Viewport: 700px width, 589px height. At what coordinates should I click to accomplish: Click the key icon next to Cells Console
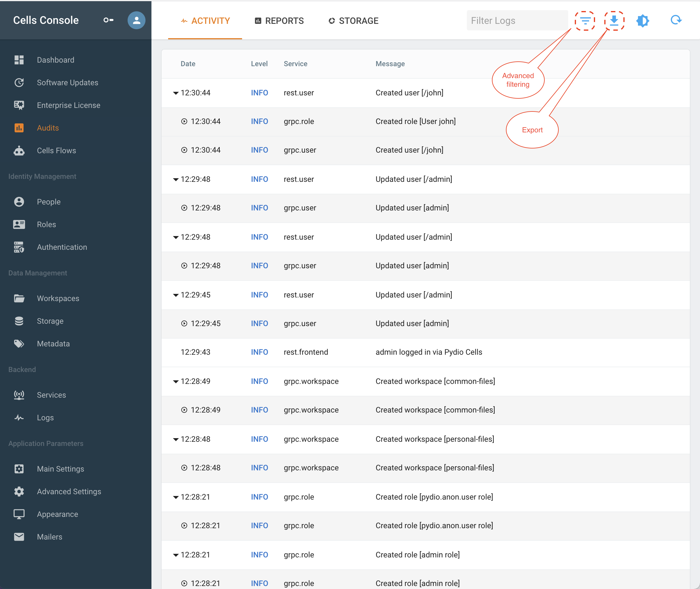pyautogui.click(x=108, y=20)
